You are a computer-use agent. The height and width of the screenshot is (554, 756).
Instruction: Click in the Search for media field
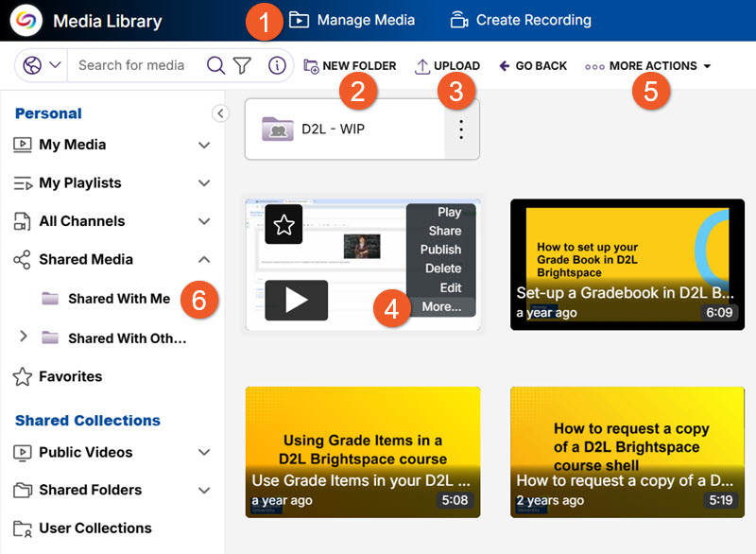132,65
